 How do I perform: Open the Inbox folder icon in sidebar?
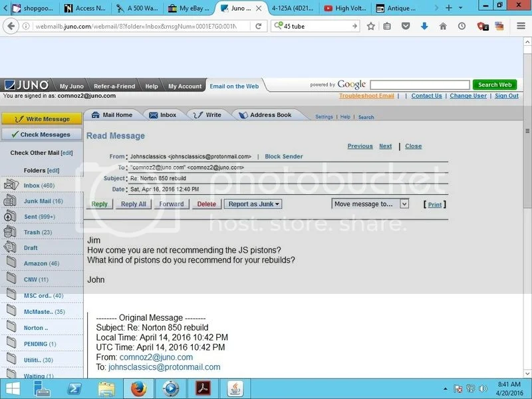coord(11,185)
